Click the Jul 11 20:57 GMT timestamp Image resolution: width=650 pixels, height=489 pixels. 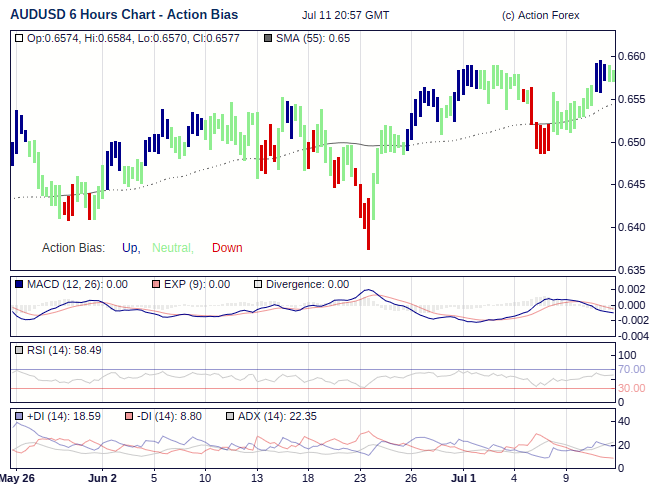(x=345, y=16)
